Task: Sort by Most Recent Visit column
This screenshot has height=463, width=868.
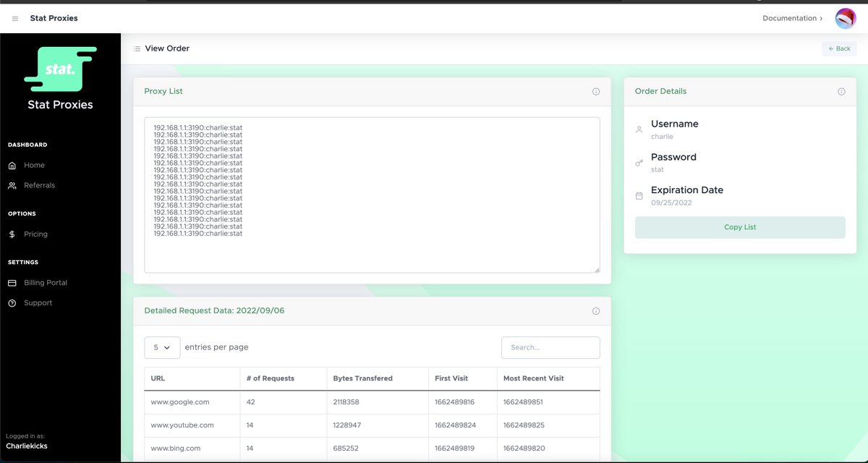Action: [548, 378]
